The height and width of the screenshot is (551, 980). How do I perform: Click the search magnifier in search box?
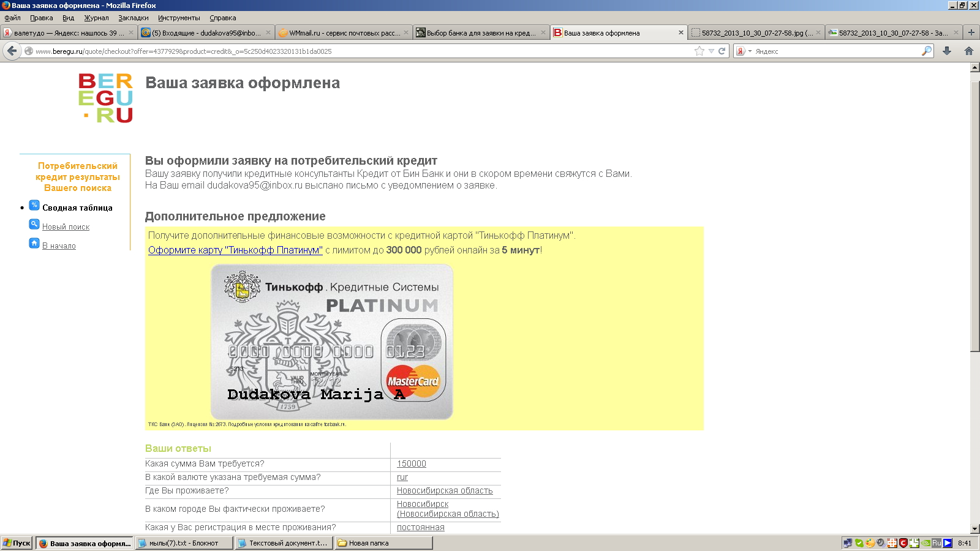point(927,51)
